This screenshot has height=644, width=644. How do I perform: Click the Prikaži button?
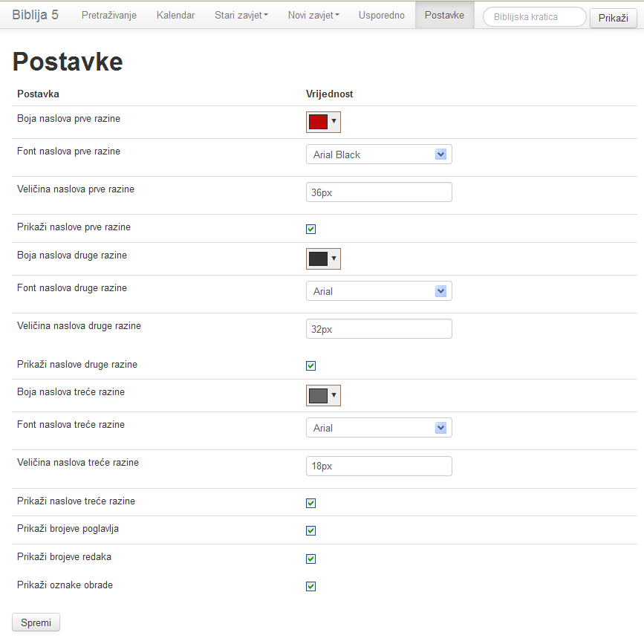pyautogui.click(x=613, y=18)
